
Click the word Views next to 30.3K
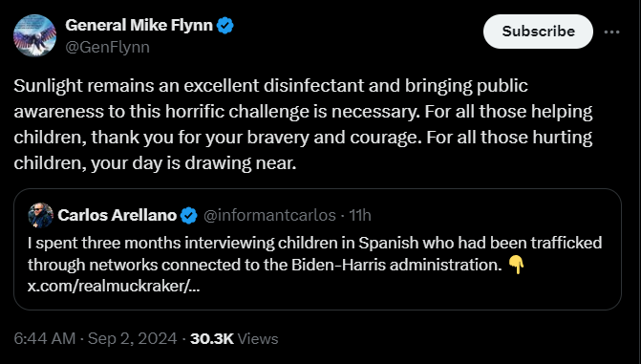[258, 338]
